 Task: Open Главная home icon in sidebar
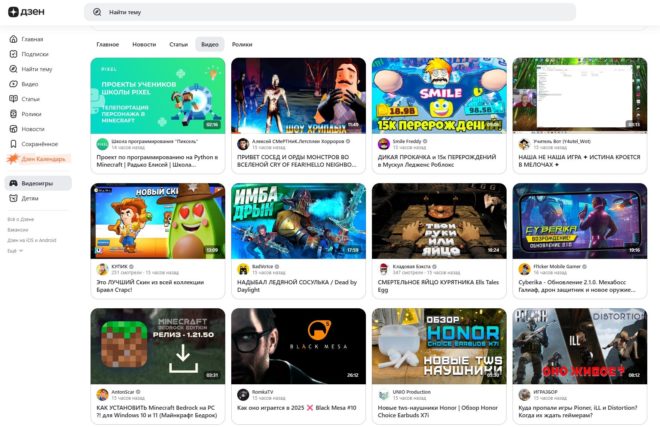point(13,39)
